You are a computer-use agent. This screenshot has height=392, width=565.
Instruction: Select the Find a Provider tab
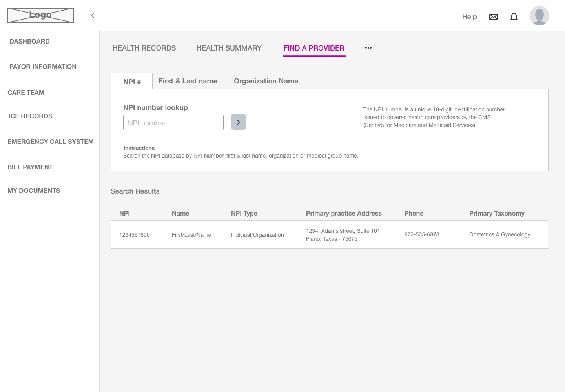[314, 48]
